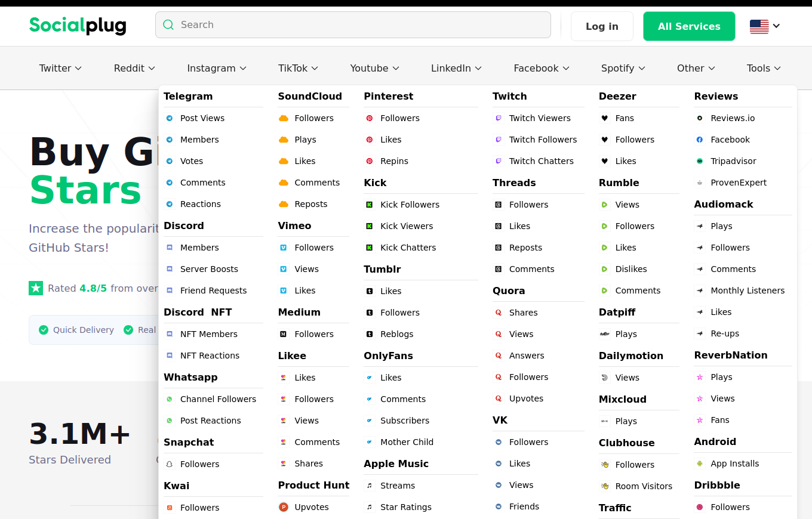The height and width of the screenshot is (519, 812).
Task: Select Kick Chatters
Action: pos(408,248)
